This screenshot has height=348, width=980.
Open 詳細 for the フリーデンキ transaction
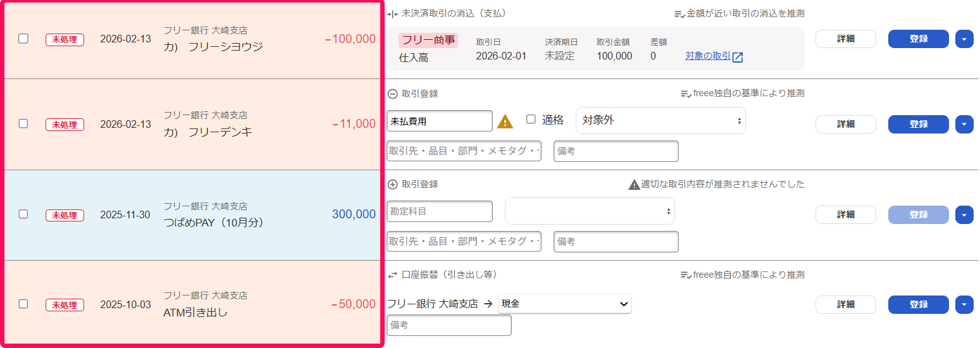tap(846, 124)
